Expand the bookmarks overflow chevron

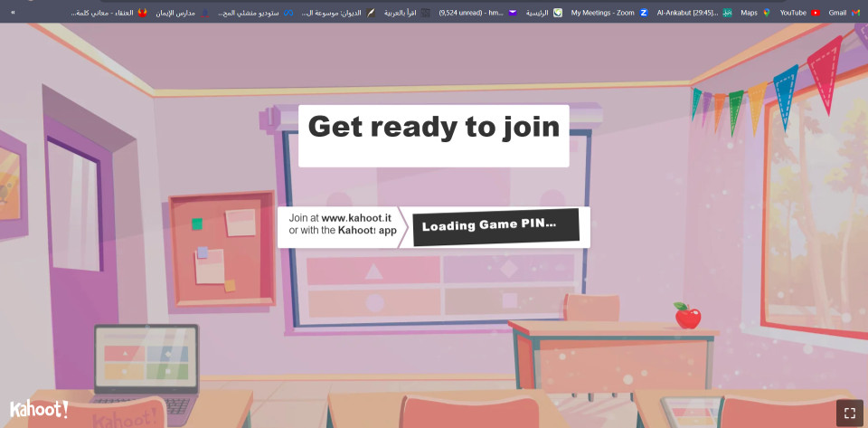coord(13,12)
